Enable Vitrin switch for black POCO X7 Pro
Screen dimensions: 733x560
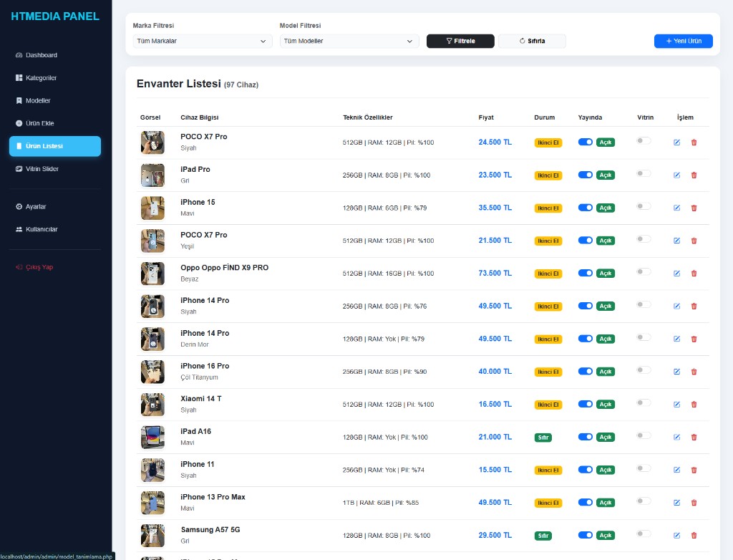click(644, 140)
